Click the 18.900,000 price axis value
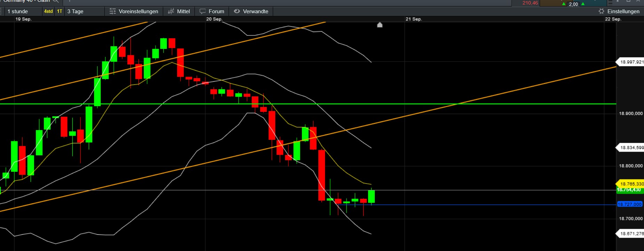 tap(631, 114)
